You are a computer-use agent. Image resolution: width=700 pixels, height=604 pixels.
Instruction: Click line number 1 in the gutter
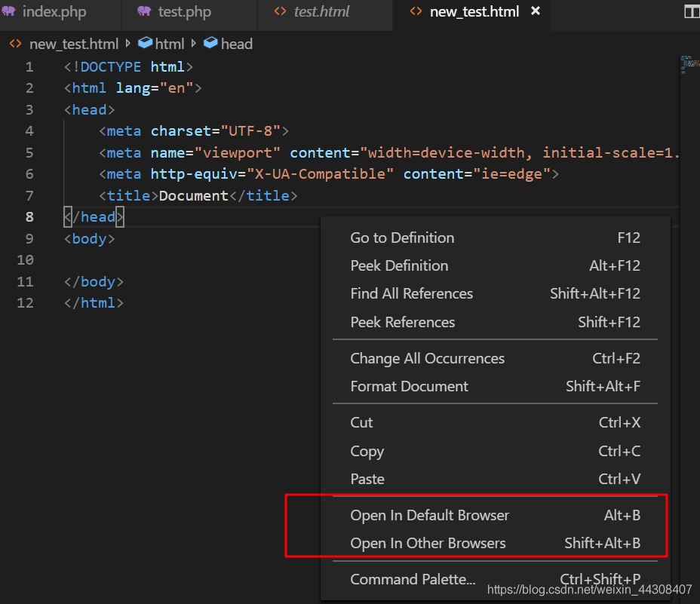point(29,67)
